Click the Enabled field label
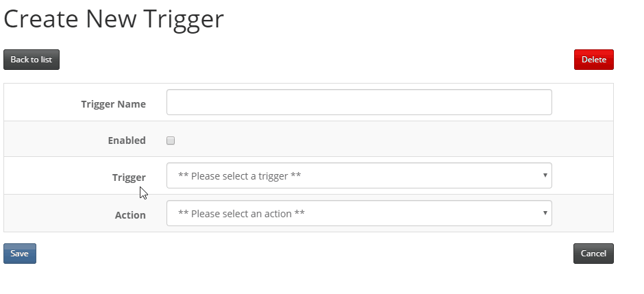The width and height of the screenshot is (644, 294). (127, 140)
